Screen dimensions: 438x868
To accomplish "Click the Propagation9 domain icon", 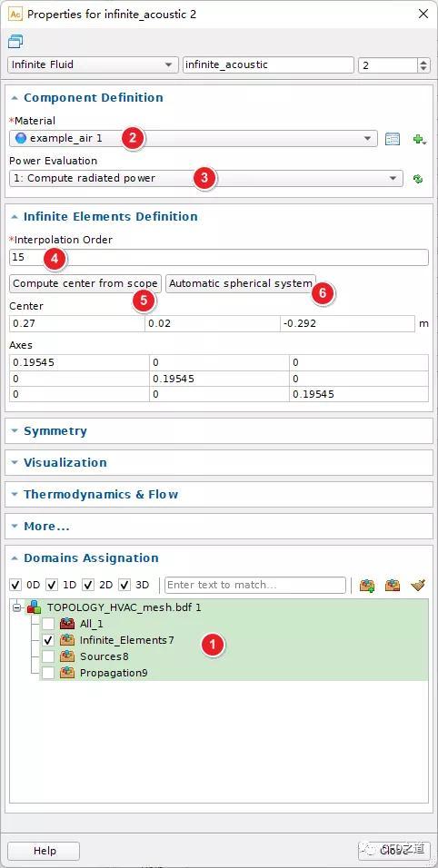I will pos(67,673).
